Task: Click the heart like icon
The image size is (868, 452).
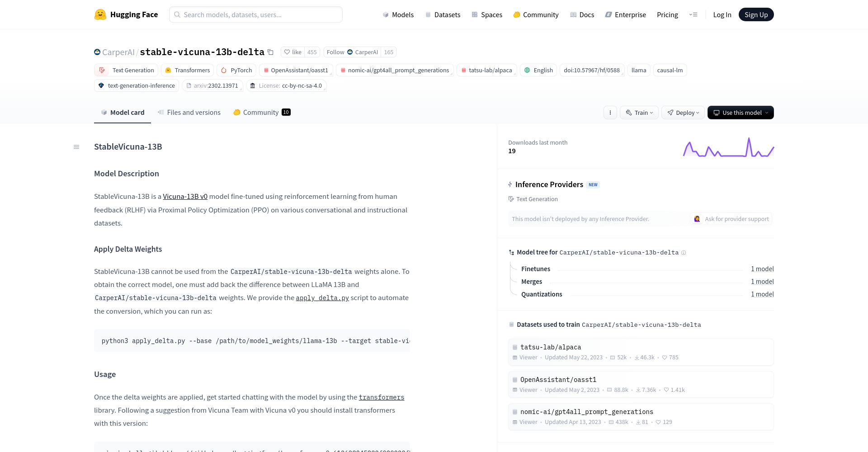Action: [x=287, y=52]
